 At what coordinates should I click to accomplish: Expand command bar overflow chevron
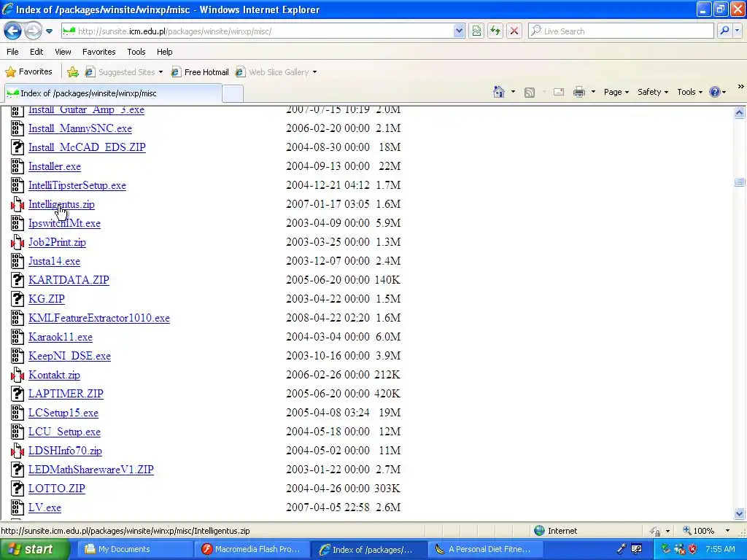741,87
